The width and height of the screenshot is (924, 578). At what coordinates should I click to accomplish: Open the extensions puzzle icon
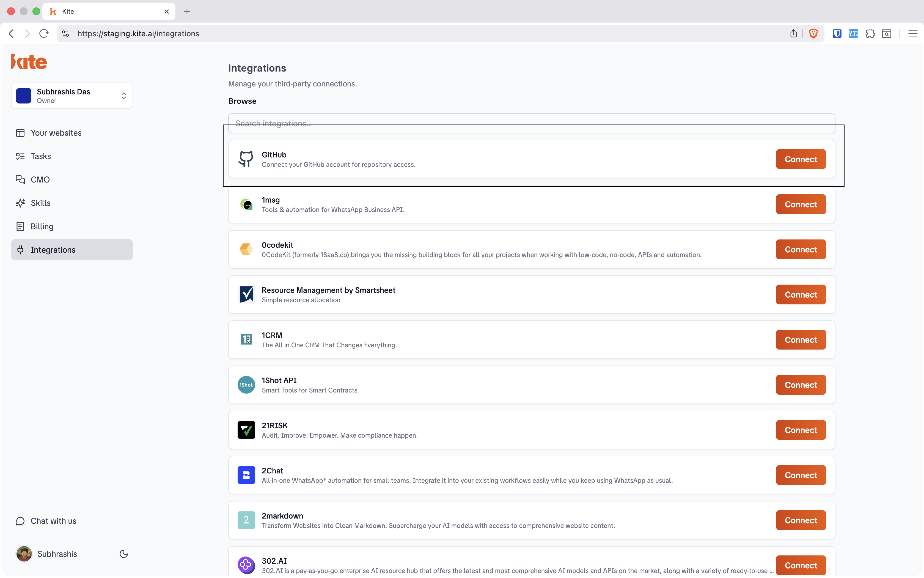pyautogui.click(x=870, y=34)
